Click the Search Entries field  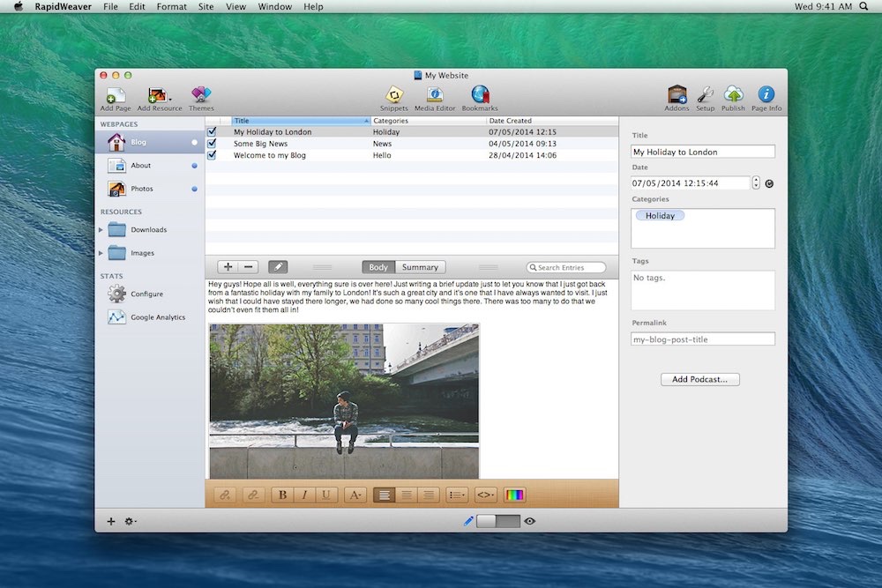(x=566, y=268)
